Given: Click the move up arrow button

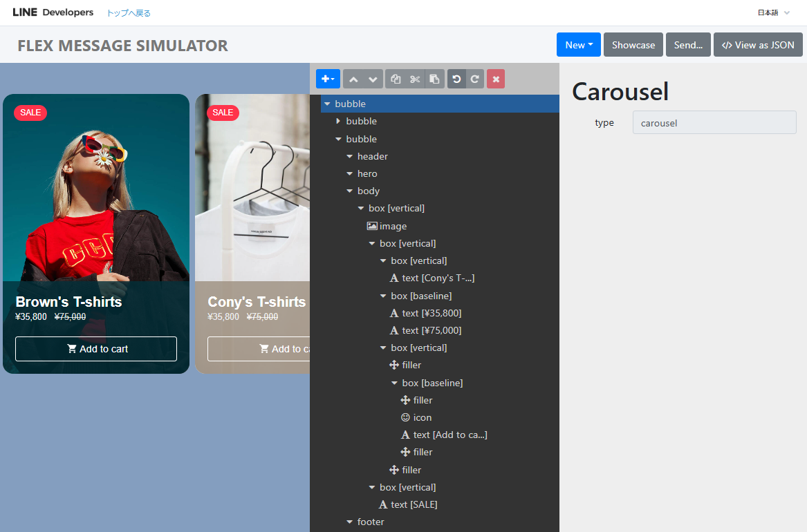Looking at the screenshot, I should (353, 79).
